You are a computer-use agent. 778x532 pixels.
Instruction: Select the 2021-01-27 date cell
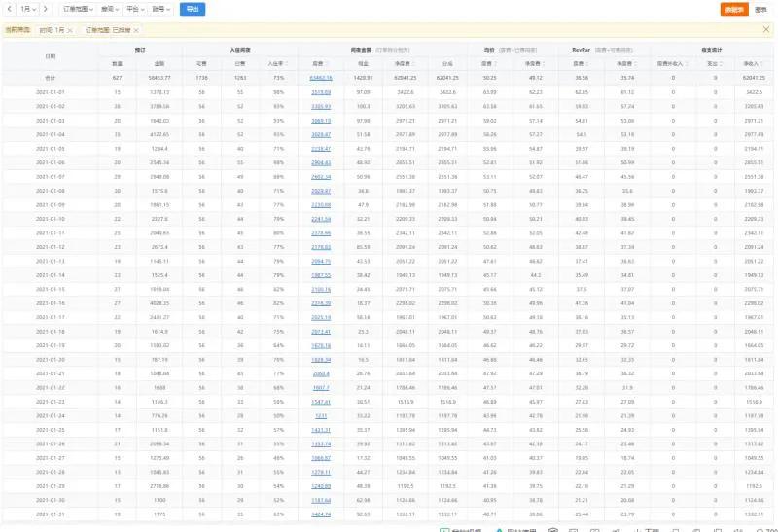pyautogui.click(x=51, y=458)
